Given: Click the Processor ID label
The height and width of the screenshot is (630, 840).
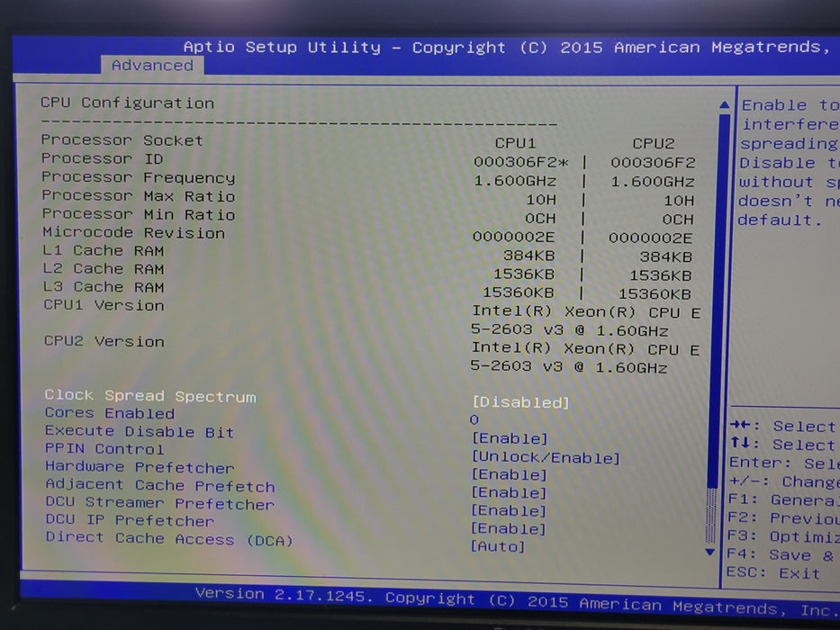Looking at the screenshot, I should click(x=103, y=158).
